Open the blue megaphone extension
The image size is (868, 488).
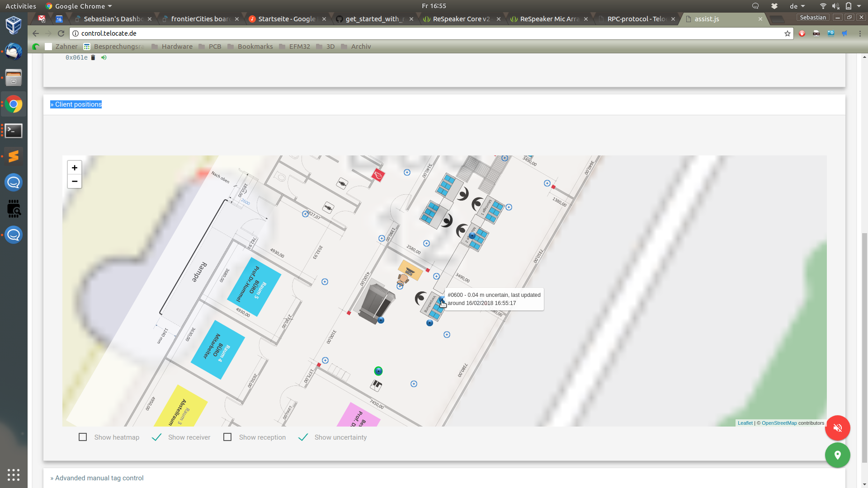pyautogui.click(x=844, y=33)
